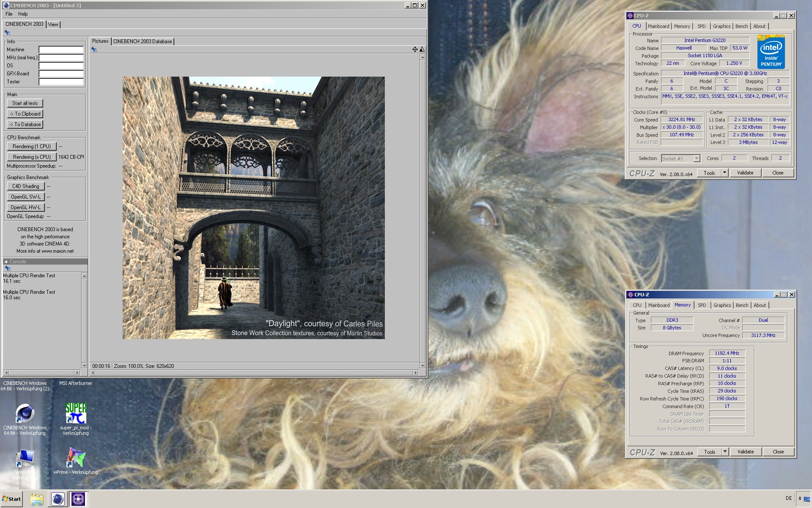Click the Intel Pentium logo in CPU-Z

tap(771, 51)
